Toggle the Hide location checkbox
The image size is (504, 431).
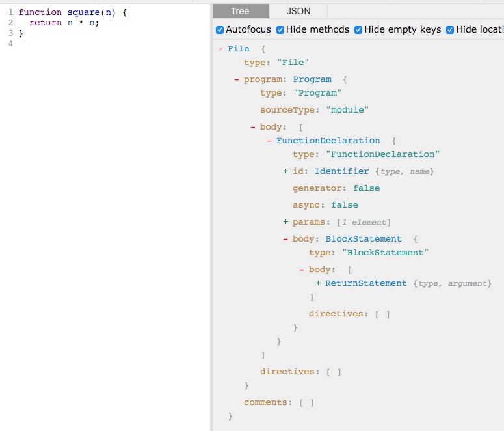pos(450,30)
